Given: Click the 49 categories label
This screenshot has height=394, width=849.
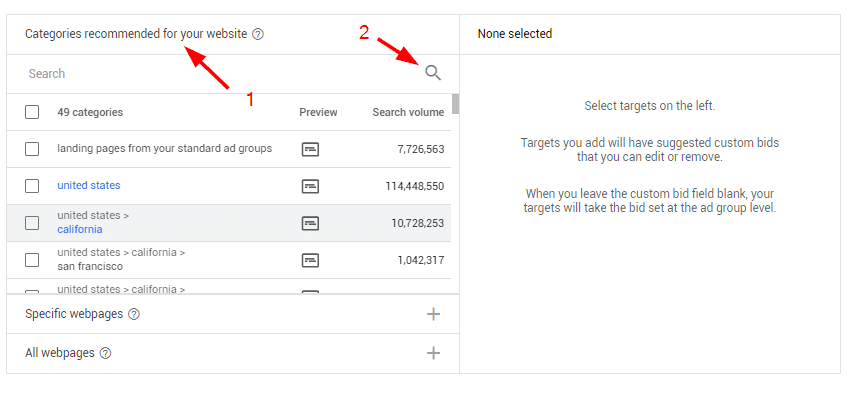Looking at the screenshot, I should [x=90, y=112].
